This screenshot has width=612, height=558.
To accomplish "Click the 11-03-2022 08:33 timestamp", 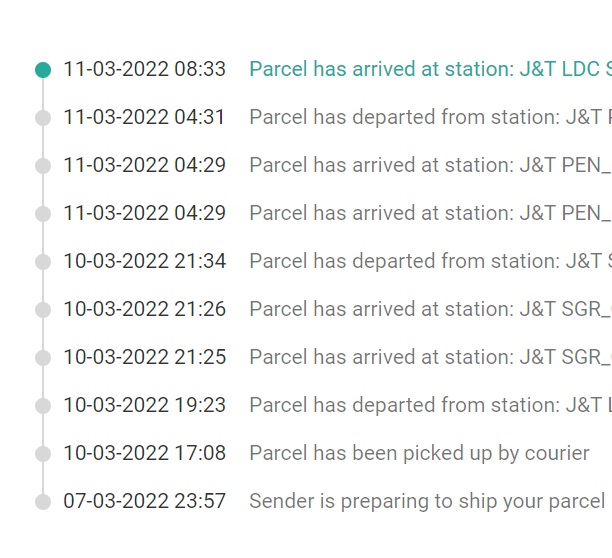I will tap(144, 69).
